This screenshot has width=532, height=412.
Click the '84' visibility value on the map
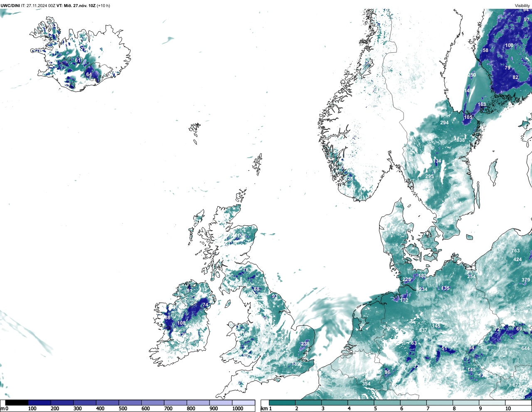[471, 348]
